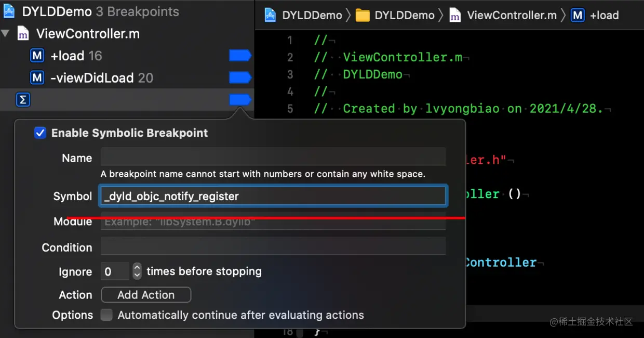
Task: Click the yellow folder icon in jump bar
Action: pos(363,15)
